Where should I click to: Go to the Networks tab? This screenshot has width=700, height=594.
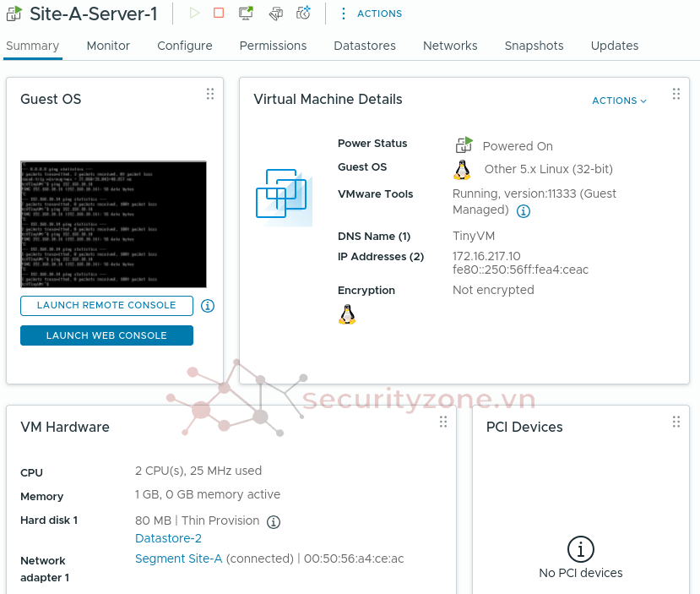(x=450, y=46)
